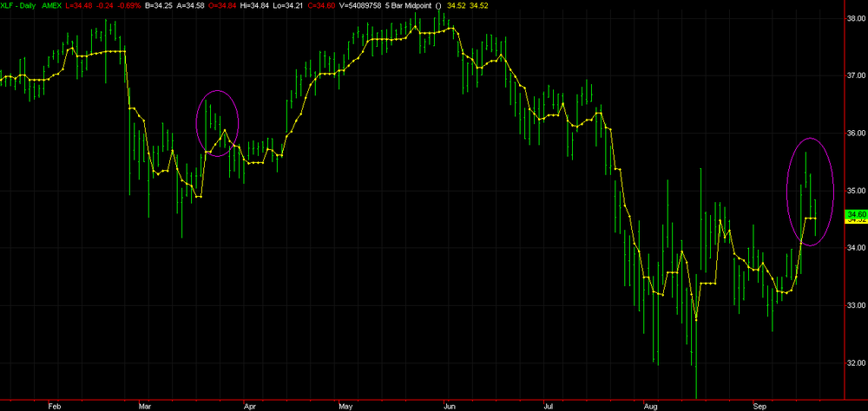Screen dimensions: 868x411
Task: Click the May label on the time axis
Action: pyautogui.click(x=345, y=406)
